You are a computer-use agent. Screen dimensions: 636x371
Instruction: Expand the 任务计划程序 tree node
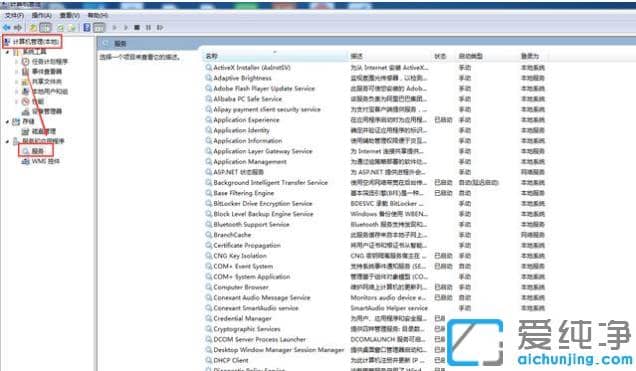click(17, 62)
